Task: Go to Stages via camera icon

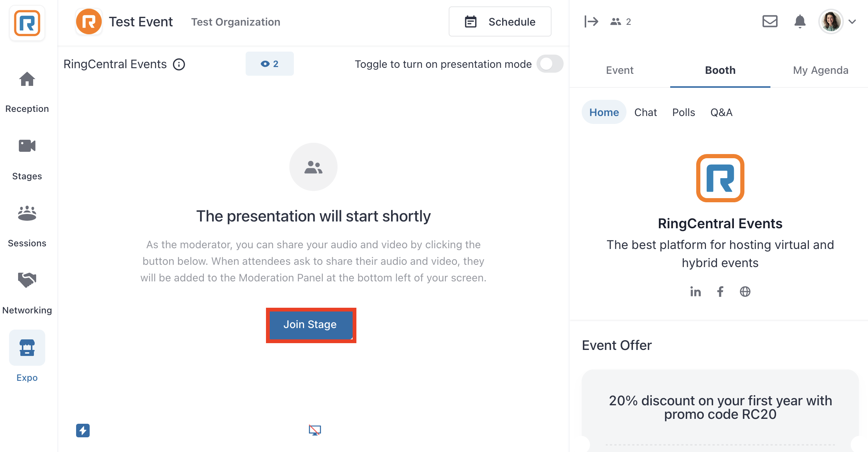Action: [27, 146]
